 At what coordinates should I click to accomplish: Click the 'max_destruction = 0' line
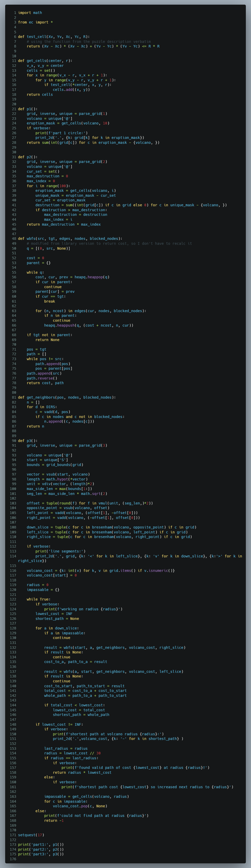[x=47, y=176]
